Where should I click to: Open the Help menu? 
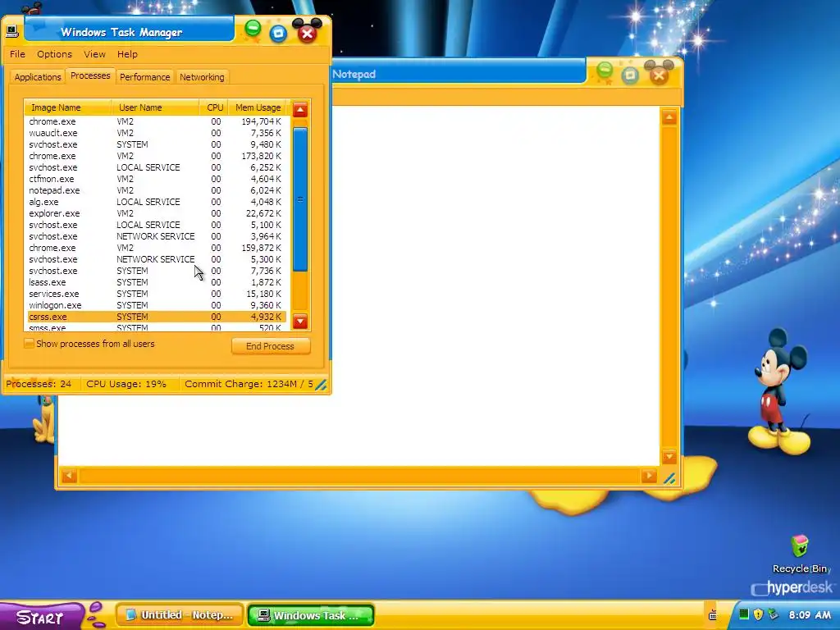[127, 54]
